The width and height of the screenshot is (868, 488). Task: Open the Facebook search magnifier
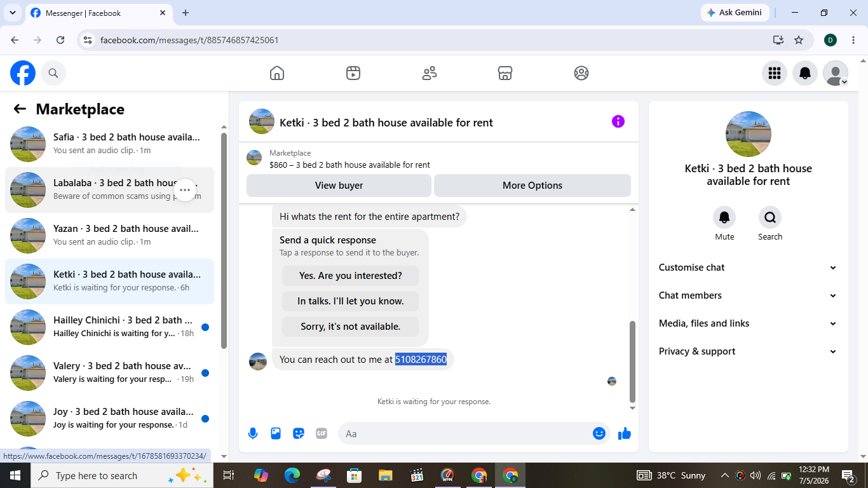53,73
